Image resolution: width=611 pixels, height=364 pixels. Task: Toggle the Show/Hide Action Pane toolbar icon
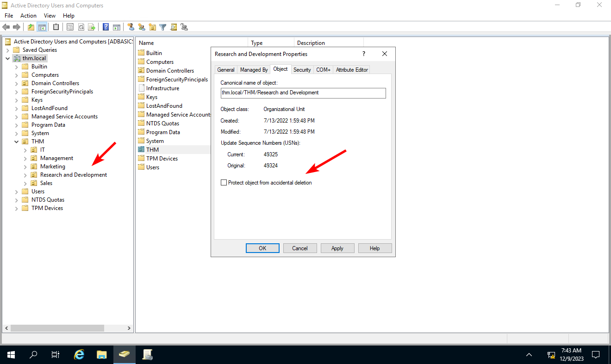(117, 27)
